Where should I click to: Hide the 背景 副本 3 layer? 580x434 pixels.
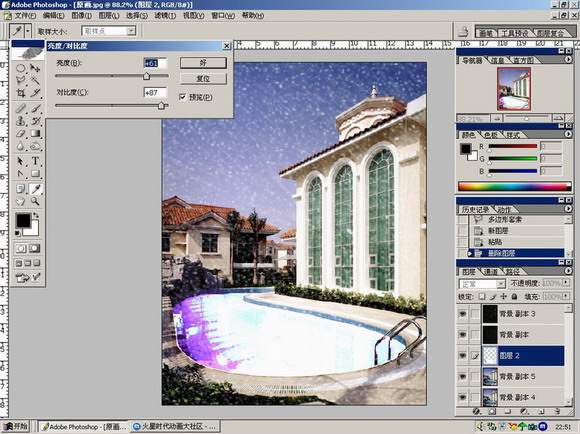point(463,314)
